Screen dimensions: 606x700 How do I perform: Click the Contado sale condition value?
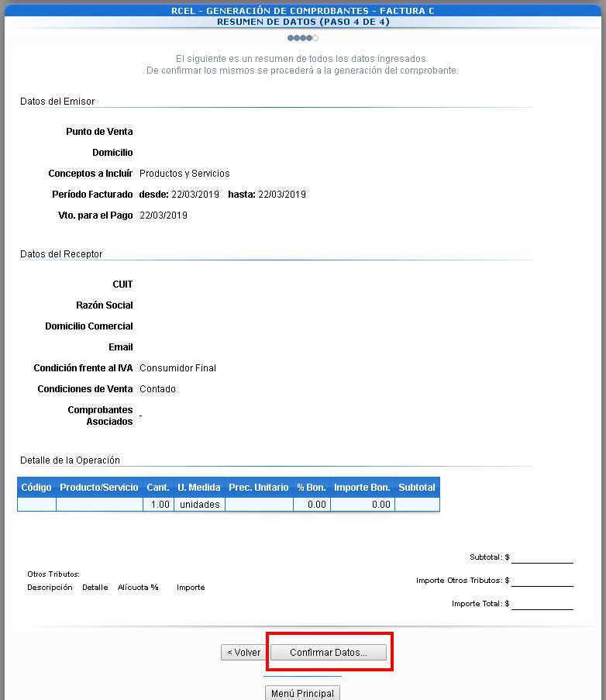pyautogui.click(x=157, y=389)
